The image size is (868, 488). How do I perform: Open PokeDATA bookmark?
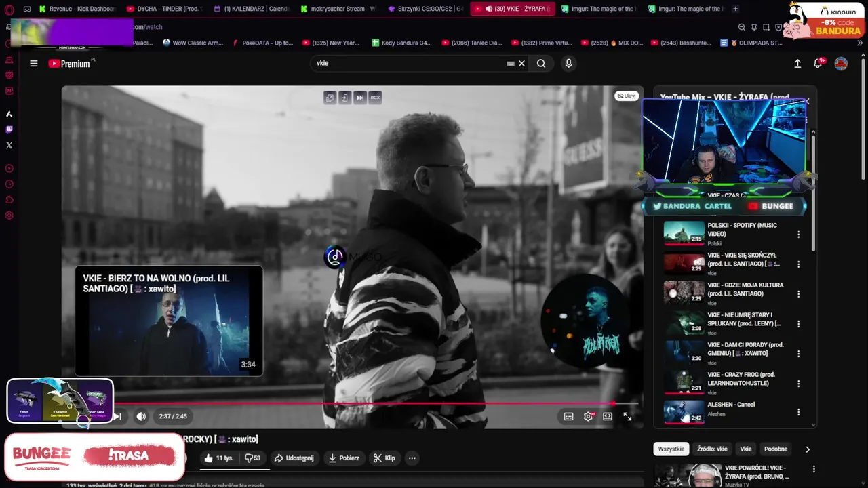click(x=262, y=43)
